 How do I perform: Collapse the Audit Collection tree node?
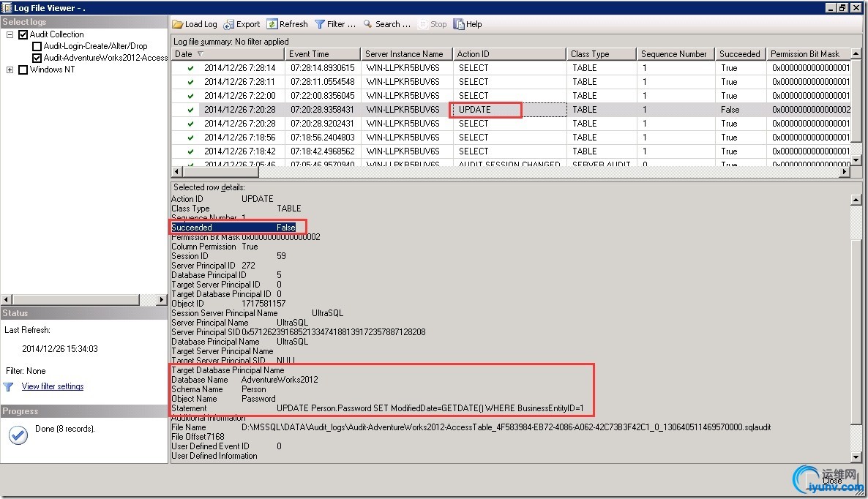10,34
